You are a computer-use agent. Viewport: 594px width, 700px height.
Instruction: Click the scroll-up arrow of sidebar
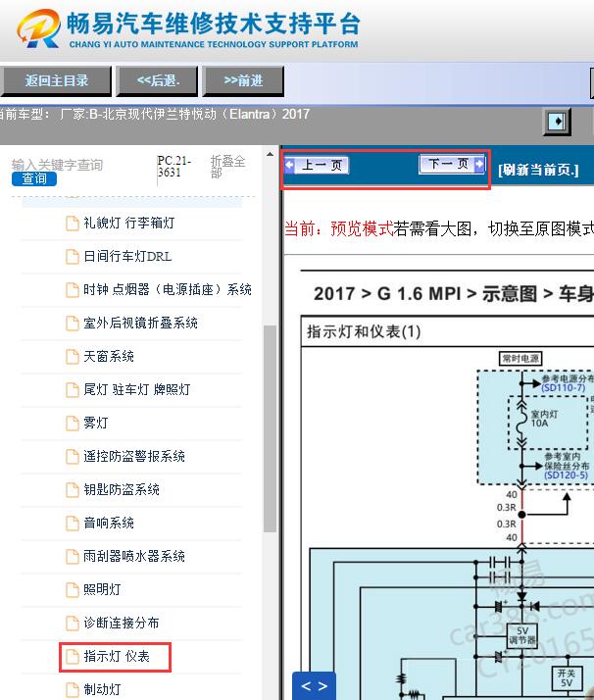pyautogui.click(x=270, y=155)
